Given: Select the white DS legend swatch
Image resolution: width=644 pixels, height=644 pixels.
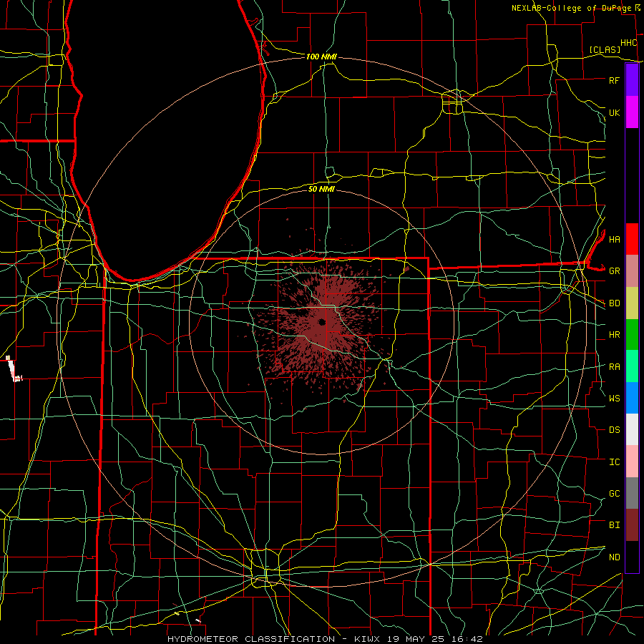Looking at the screenshot, I should pos(632,429).
